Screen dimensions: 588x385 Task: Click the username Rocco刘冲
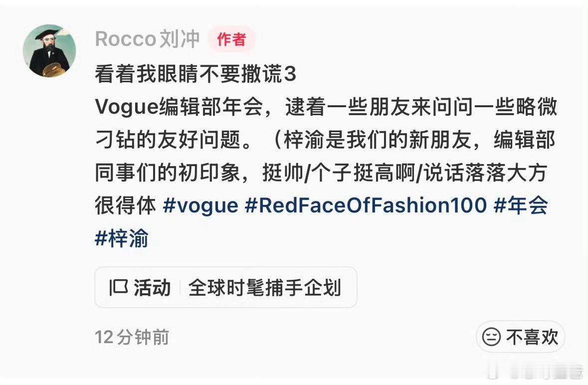click(x=147, y=39)
